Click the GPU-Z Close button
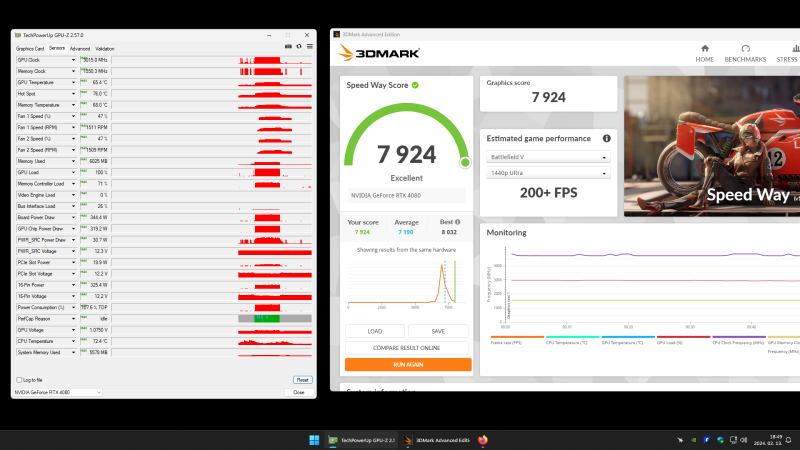The image size is (800, 450). [299, 392]
